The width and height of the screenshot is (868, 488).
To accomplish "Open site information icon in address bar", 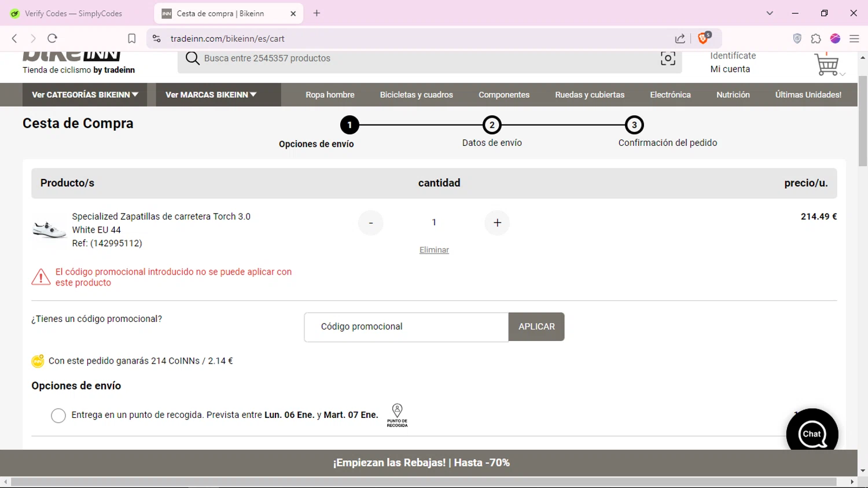I will tap(156, 39).
